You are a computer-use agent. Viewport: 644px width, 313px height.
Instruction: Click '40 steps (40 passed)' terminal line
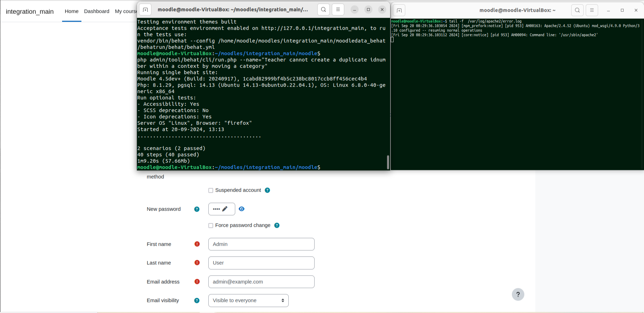(x=168, y=154)
